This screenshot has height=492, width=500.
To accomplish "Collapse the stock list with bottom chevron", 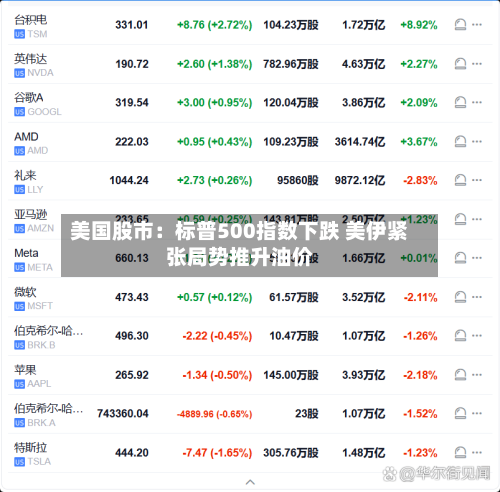I will (x=250, y=482).
